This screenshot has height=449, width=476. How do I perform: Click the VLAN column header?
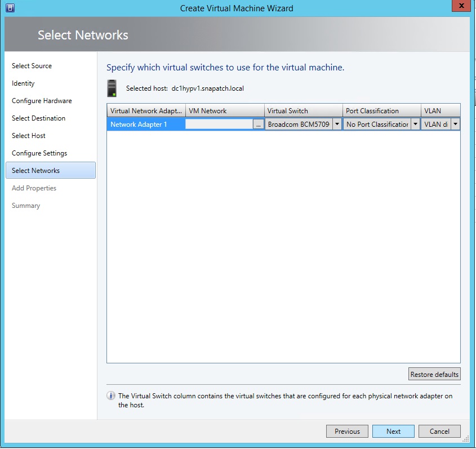[x=441, y=111]
